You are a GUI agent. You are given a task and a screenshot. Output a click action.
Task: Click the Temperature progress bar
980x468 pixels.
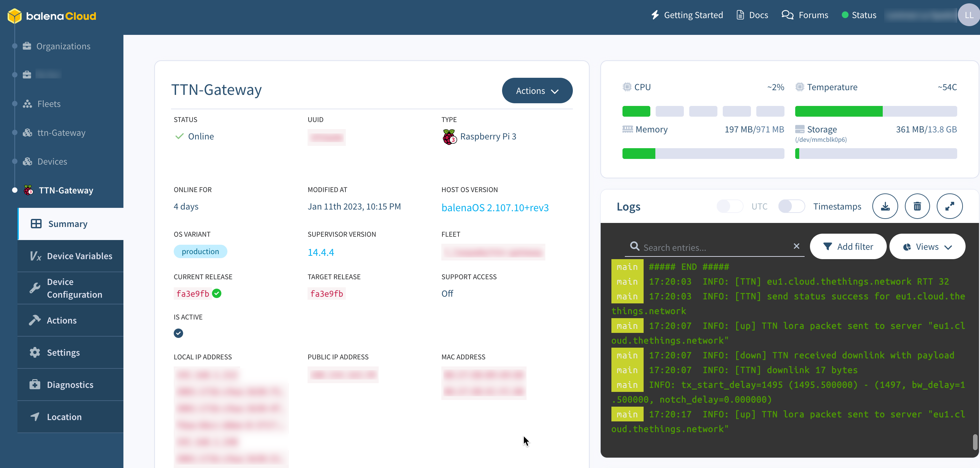click(x=876, y=111)
